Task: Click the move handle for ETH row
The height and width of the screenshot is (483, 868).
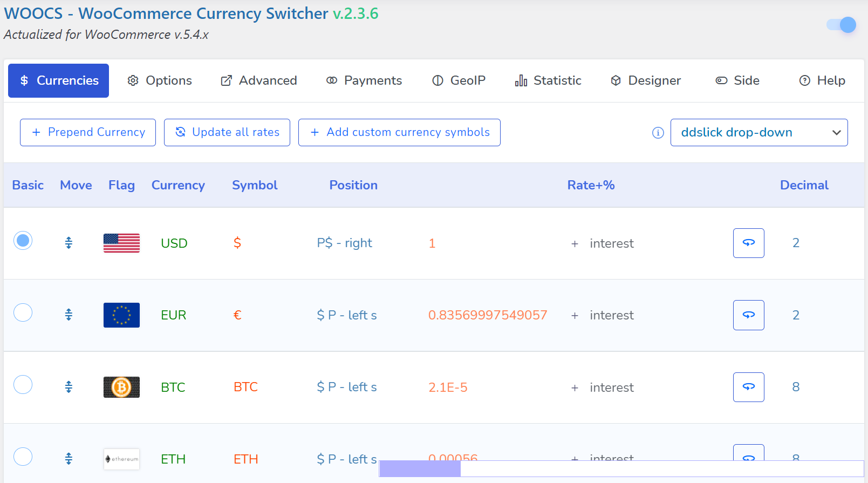Action: pyautogui.click(x=69, y=459)
